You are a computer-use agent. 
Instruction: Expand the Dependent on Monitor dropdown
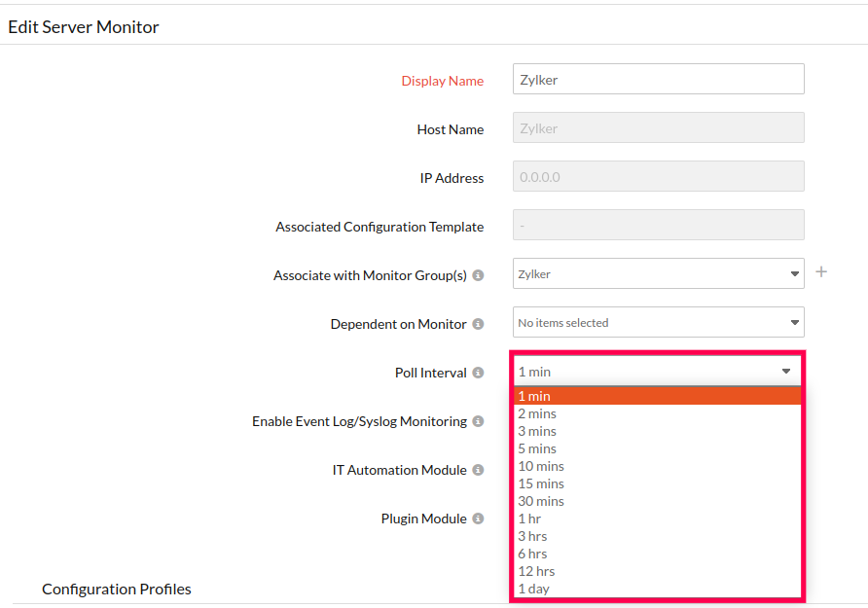658,322
